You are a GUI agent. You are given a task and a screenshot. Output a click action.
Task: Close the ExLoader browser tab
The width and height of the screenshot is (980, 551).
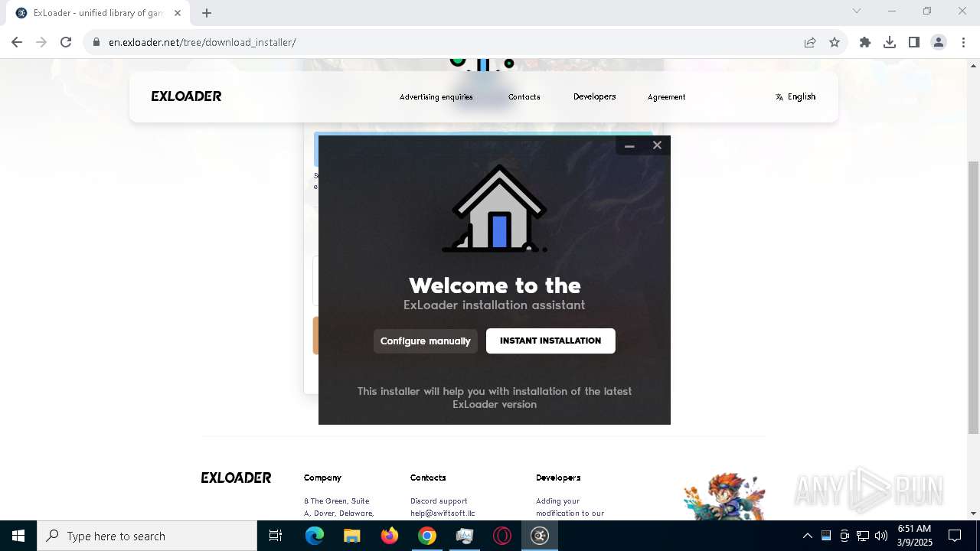click(x=178, y=13)
